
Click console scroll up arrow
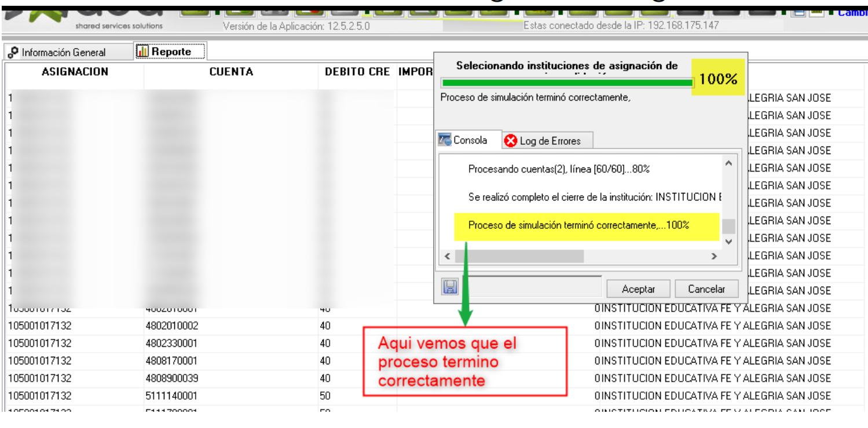[728, 164]
